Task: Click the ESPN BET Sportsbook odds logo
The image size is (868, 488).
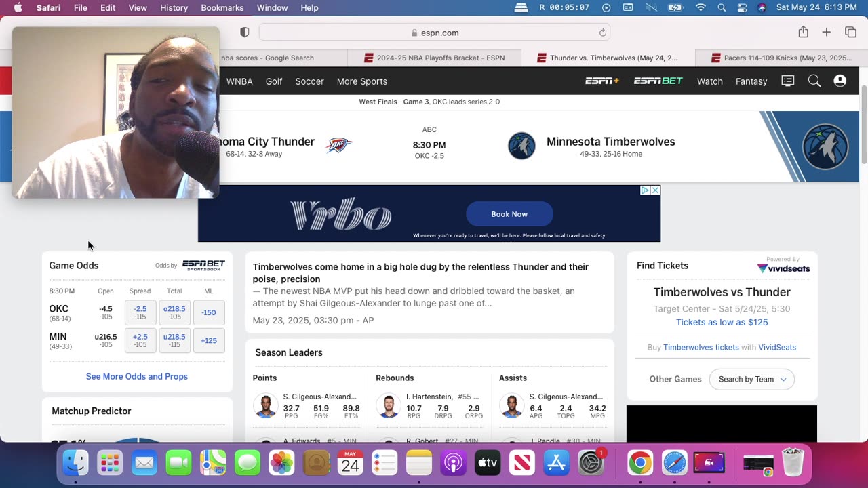Action: tap(203, 265)
